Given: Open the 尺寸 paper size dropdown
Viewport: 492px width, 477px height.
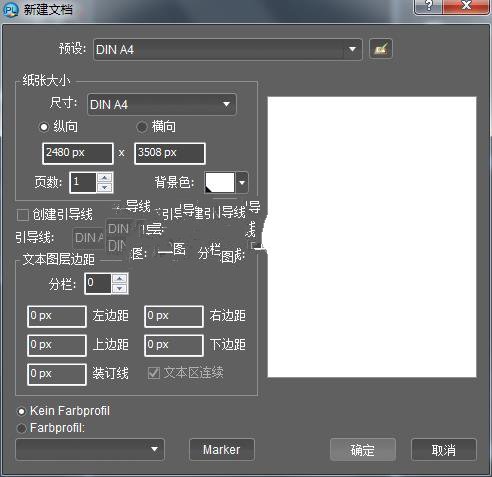Looking at the screenshot, I should click(x=162, y=105).
